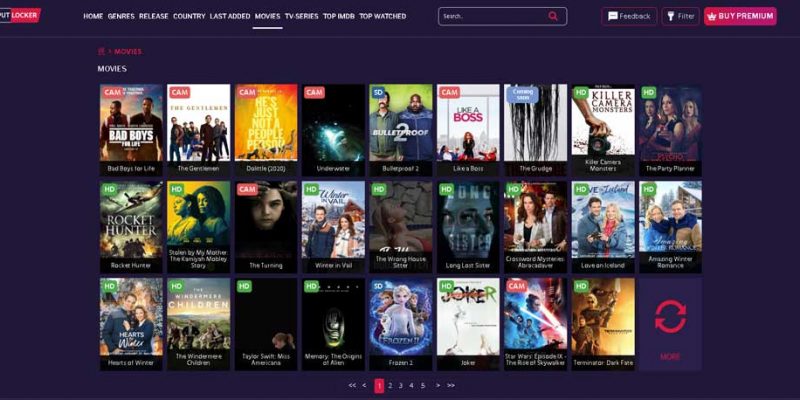The height and width of the screenshot is (400, 800).
Task: Click the red refresh MORE icon
Action: pyautogui.click(x=670, y=317)
